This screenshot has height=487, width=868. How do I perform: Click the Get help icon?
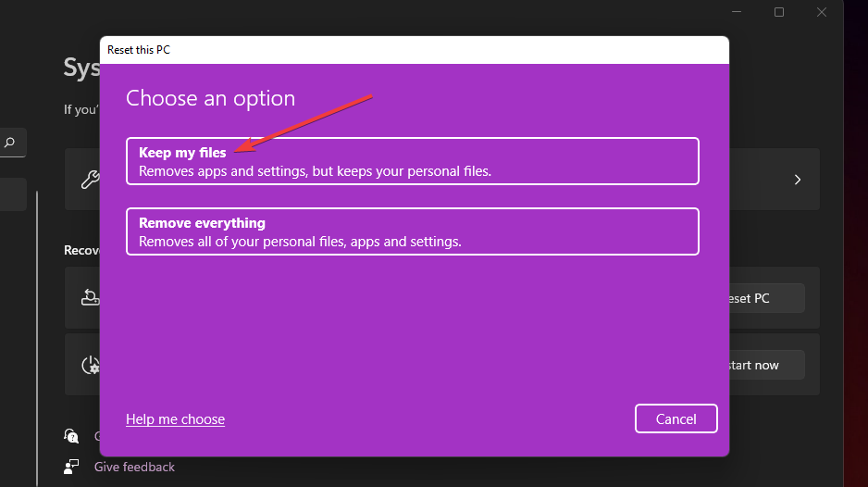(71, 436)
